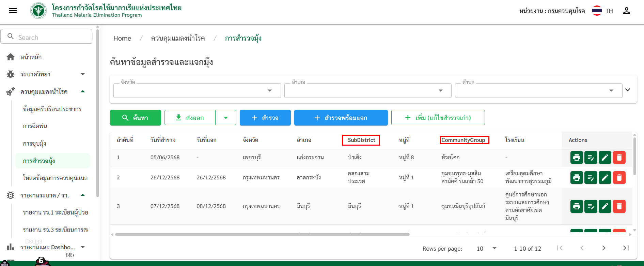Go to next page of results
Image resolution: width=644 pixels, height=266 pixels.
[603, 248]
